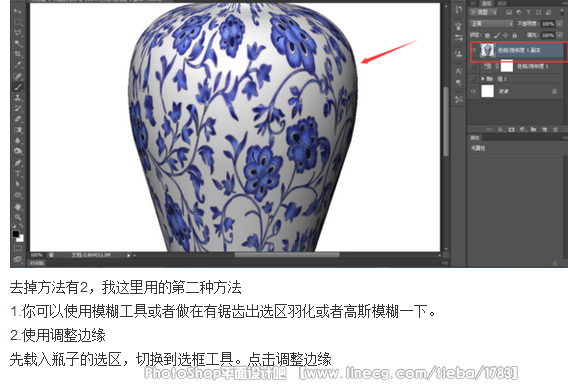Select the Ellipse shape tool

coord(18,195)
